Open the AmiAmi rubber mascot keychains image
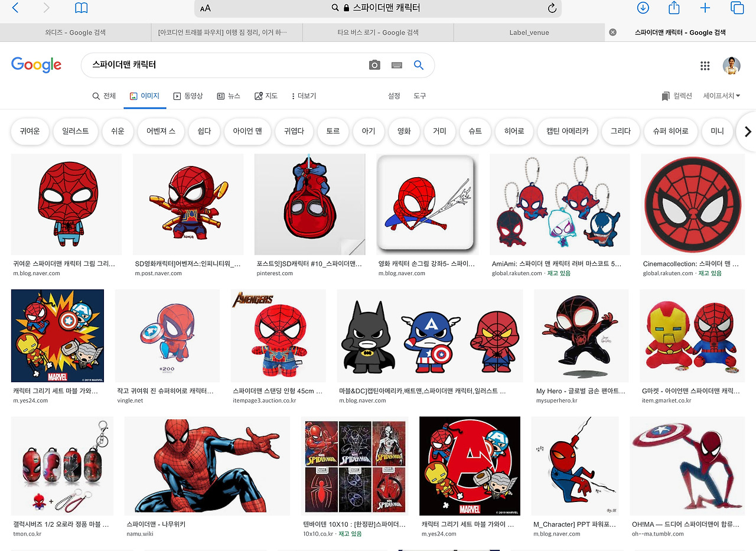The height and width of the screenshot is (551, 756). point(559,204)
